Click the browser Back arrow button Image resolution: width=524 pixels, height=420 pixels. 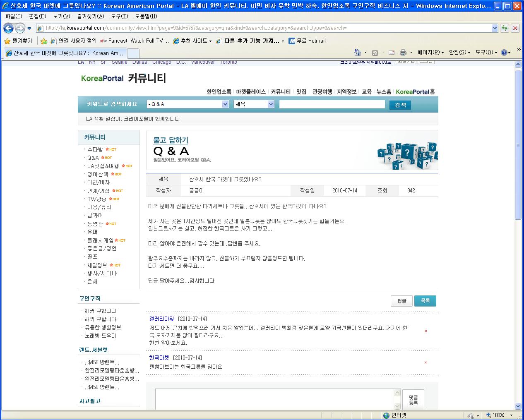click(x=8, y=28)
